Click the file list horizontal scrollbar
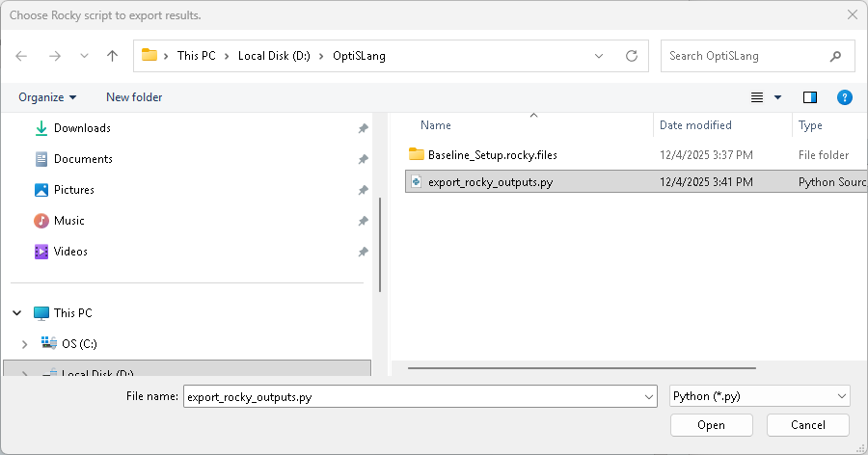This screenshot has height=455, width=868. click(x=582, y=367)
